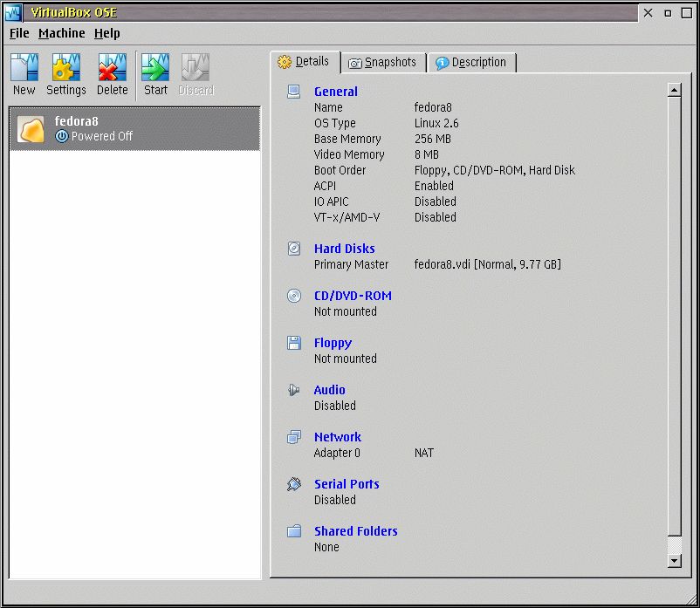Close the VirtualBox OSE window
Viewport: 700px width, 608px height.
pos(649,12)
